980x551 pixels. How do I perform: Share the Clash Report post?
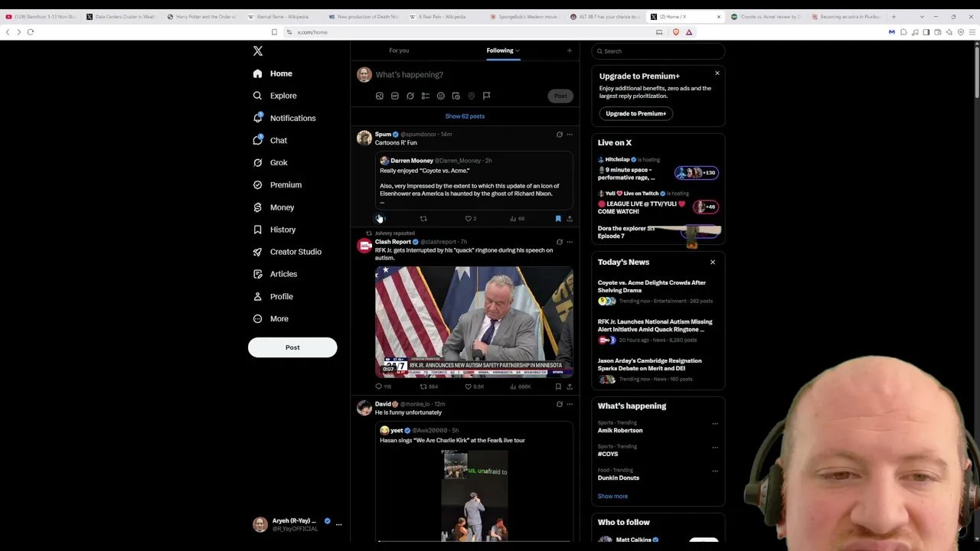[x=569, y=386]
